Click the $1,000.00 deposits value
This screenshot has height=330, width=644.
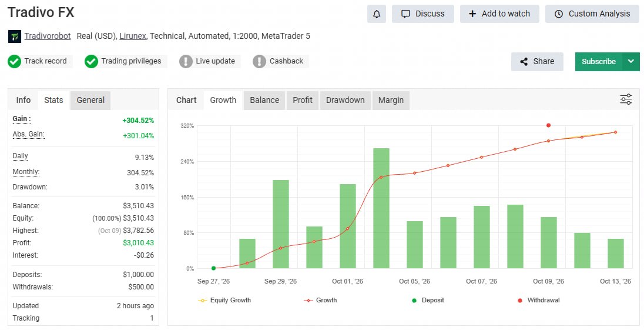tap(139, 275)
